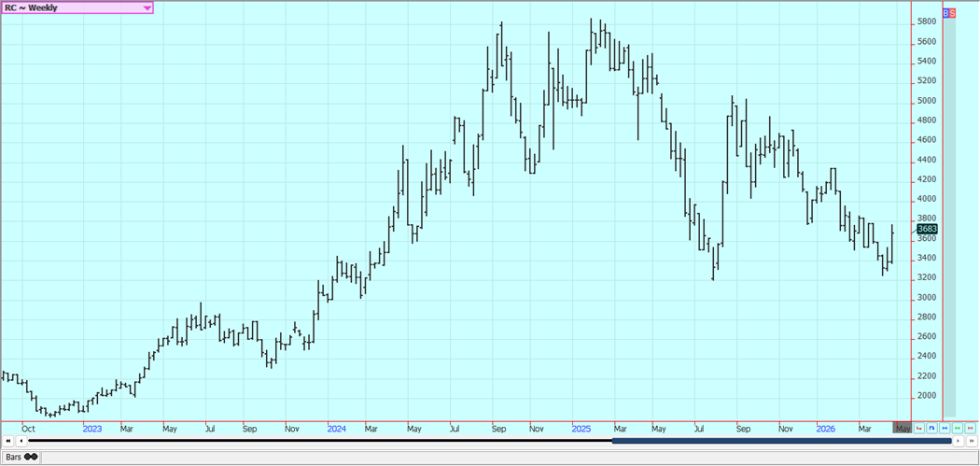Click the 5000 level on price axis
This screenshot has height=466, width=980.
coord(927,101)
